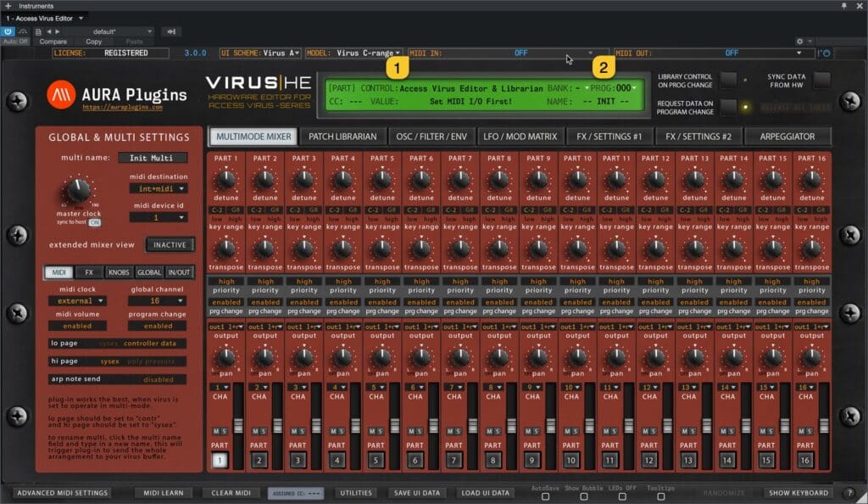Check the AutoSave checkbox
This screenshot has height=504, width=868.
[x=545, y=497]
